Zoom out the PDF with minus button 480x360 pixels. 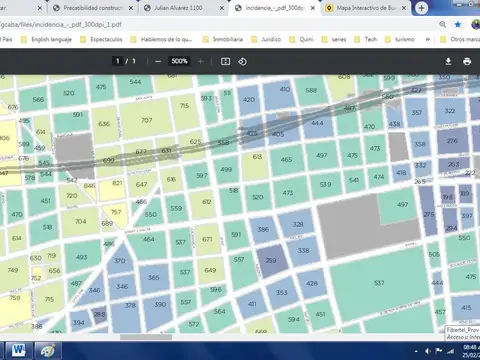pos(158,61)
